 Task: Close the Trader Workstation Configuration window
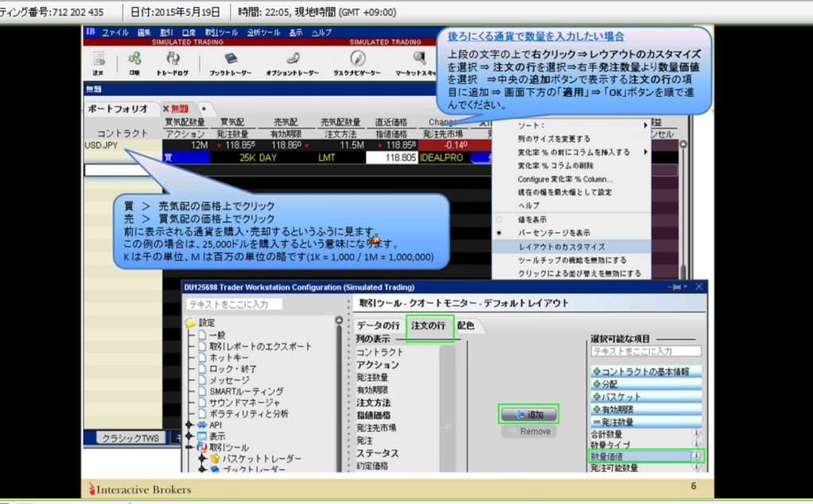(x=699, y=287)
